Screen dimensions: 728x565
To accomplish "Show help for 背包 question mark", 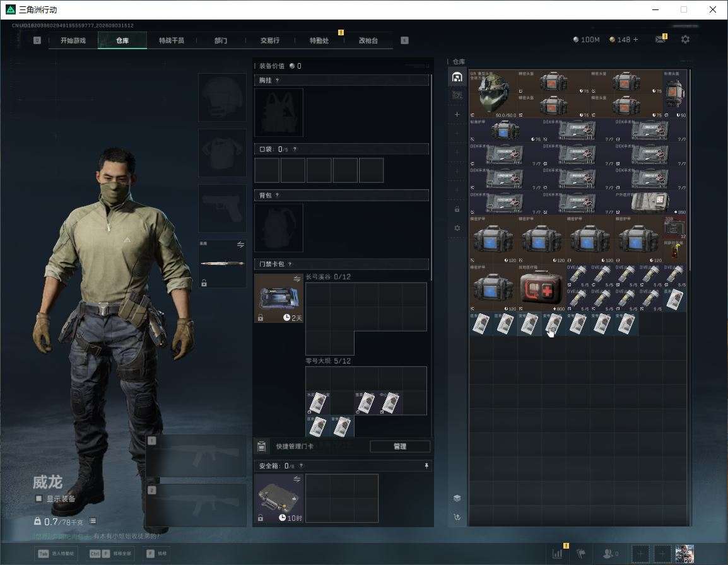I will [277, 195].
